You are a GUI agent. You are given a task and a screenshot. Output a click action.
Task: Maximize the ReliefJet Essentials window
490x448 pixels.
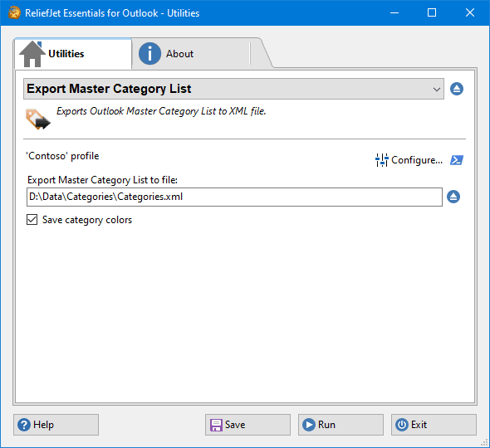click(x=432, y=12)
